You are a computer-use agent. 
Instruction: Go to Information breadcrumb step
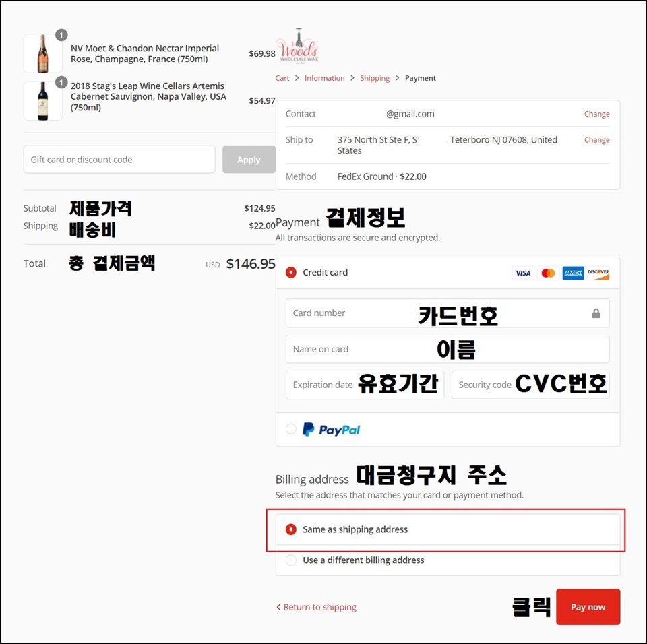[x=324, y=78]
